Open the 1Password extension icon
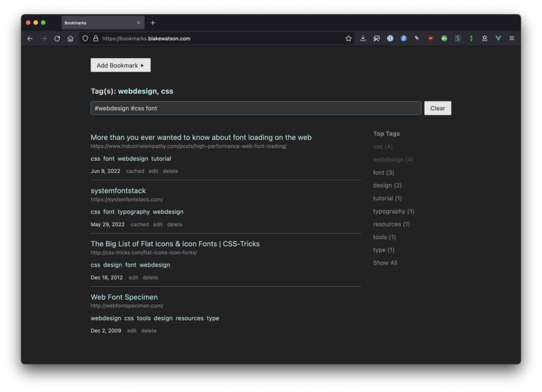The height and width of the screenshot is (392, 542). (x=390, y=38)
